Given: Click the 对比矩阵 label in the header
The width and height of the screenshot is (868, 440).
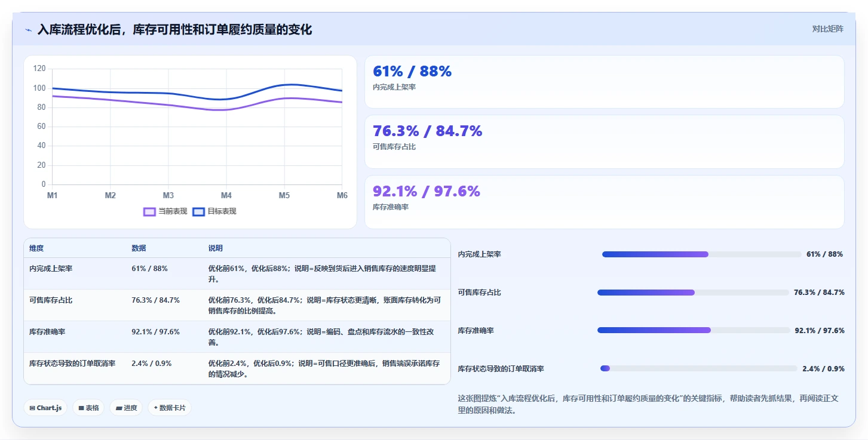Looking at the screenshot, I should [827, 29].
